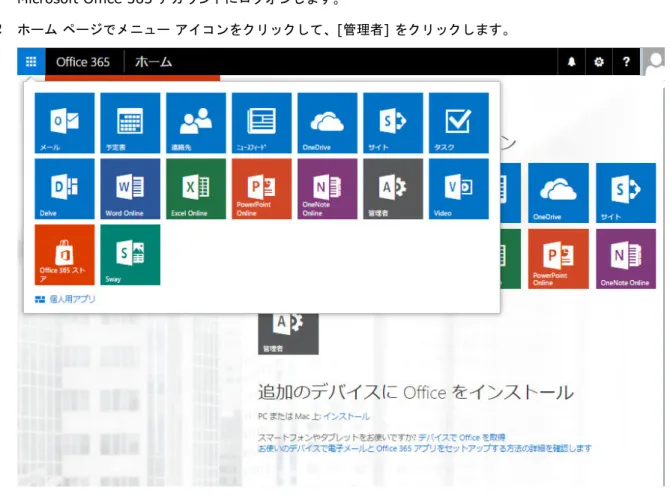Open Sites (サイト) tile on the home page background
The height and width of the screenshot is (497, 670).
pos(626,193)
